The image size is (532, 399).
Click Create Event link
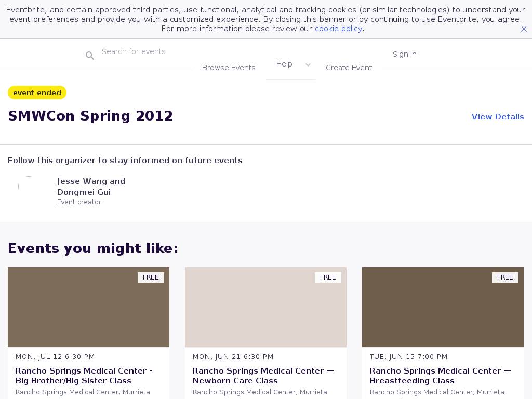coord(349,68)
